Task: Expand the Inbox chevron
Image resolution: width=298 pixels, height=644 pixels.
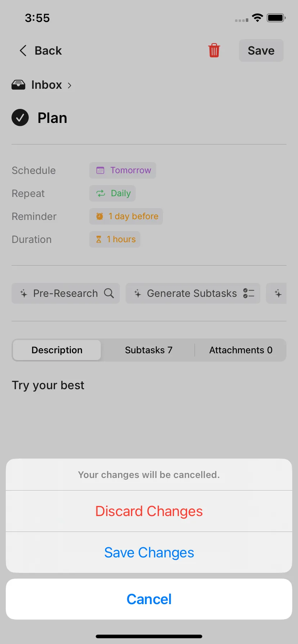Action: [69, 85]
